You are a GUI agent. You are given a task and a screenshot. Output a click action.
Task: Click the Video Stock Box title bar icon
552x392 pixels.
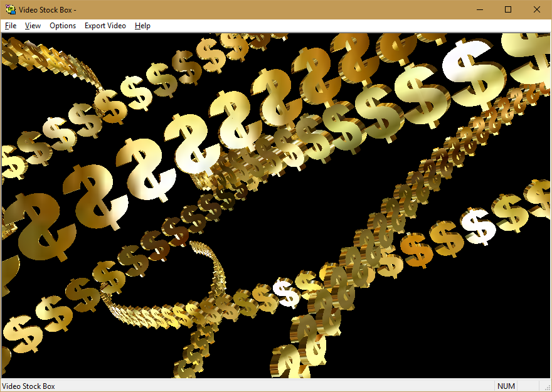11,9
